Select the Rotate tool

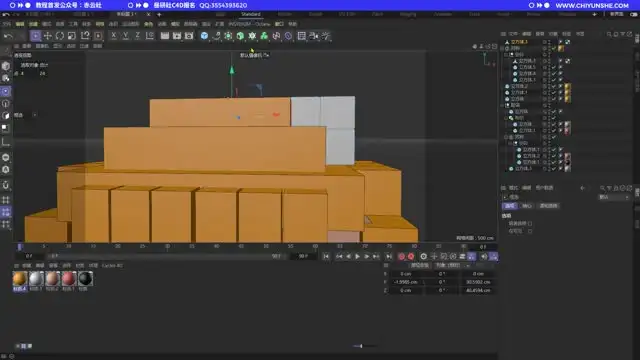(60, 36)
